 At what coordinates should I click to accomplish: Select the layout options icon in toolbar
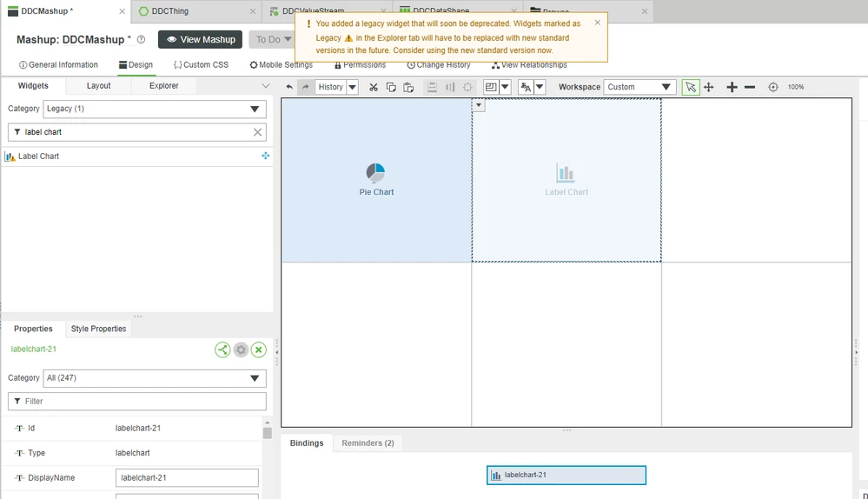coord(490,87)
